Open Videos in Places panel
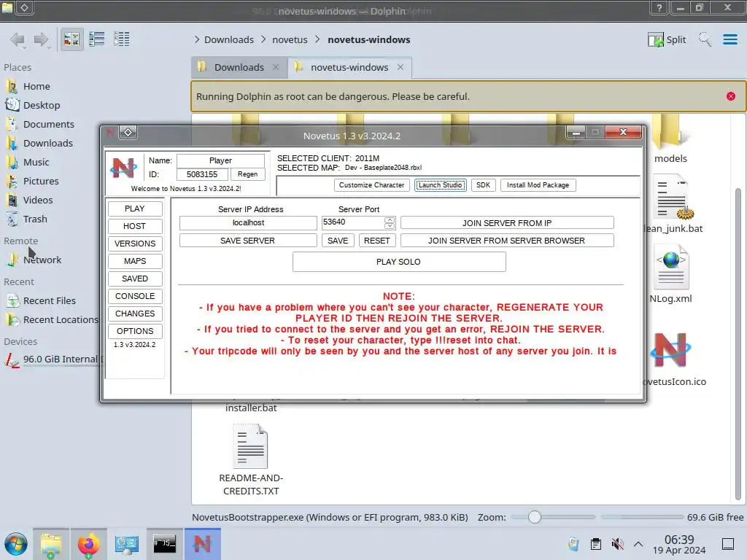 (38, 201)
